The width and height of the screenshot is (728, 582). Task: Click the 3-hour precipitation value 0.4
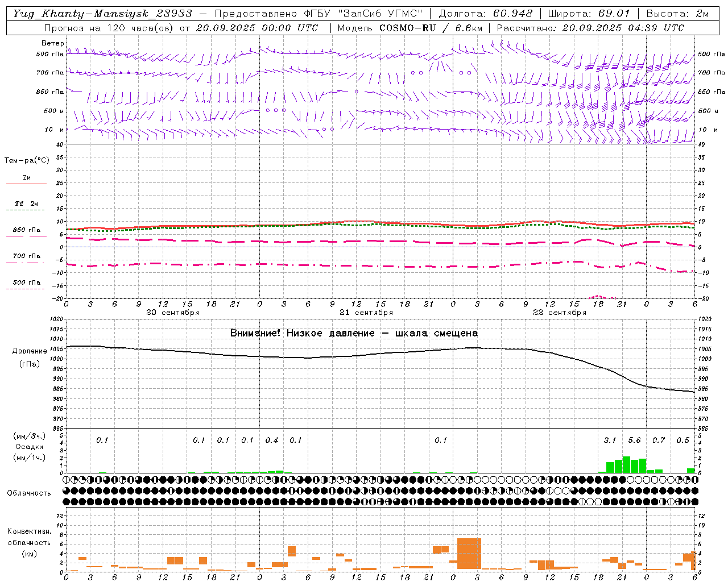pyautogui.click(x=272, y=440)
